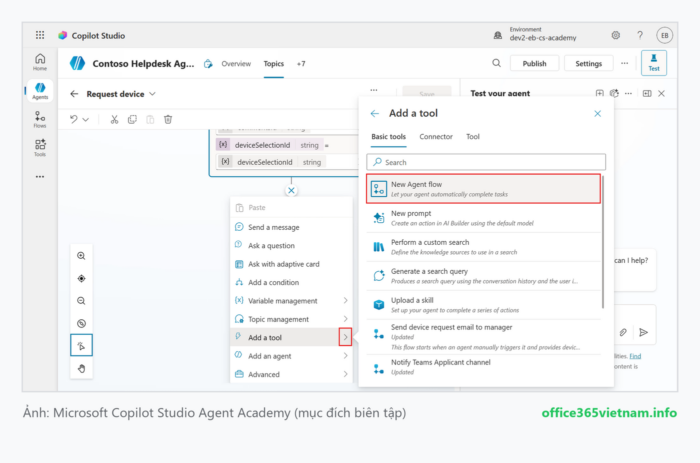Viewport: 700px width, 463px height.
Task: Choose Add a condition menu item
Action: (x=291, y=282)
